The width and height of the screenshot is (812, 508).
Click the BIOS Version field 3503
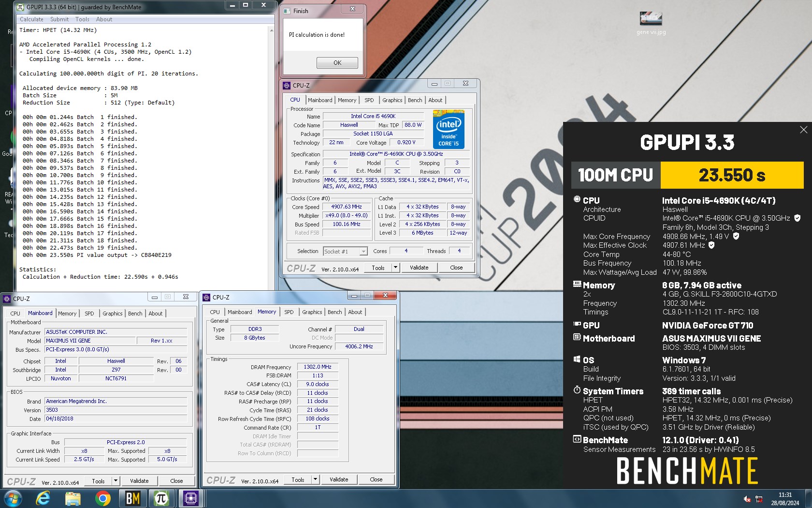point(116,410)
